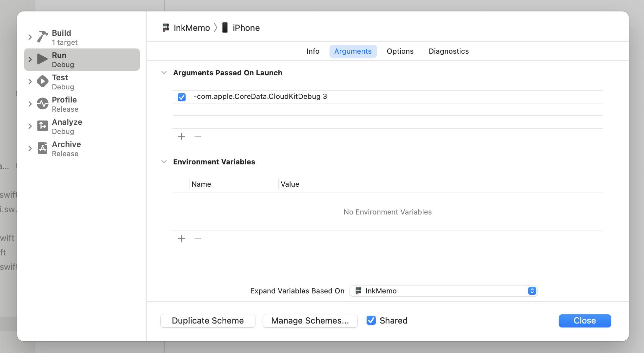Select the Test Debug action row
The image size is (644, 353).
click(82, 82)
